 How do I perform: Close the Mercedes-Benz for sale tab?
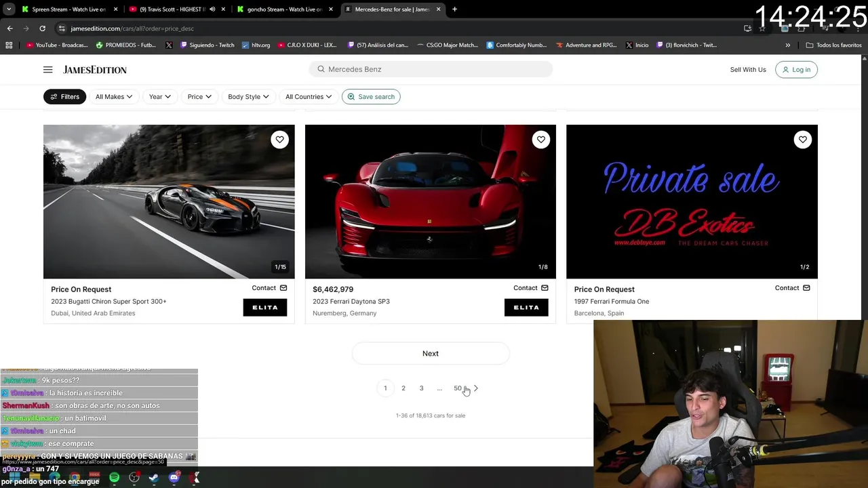438,9
